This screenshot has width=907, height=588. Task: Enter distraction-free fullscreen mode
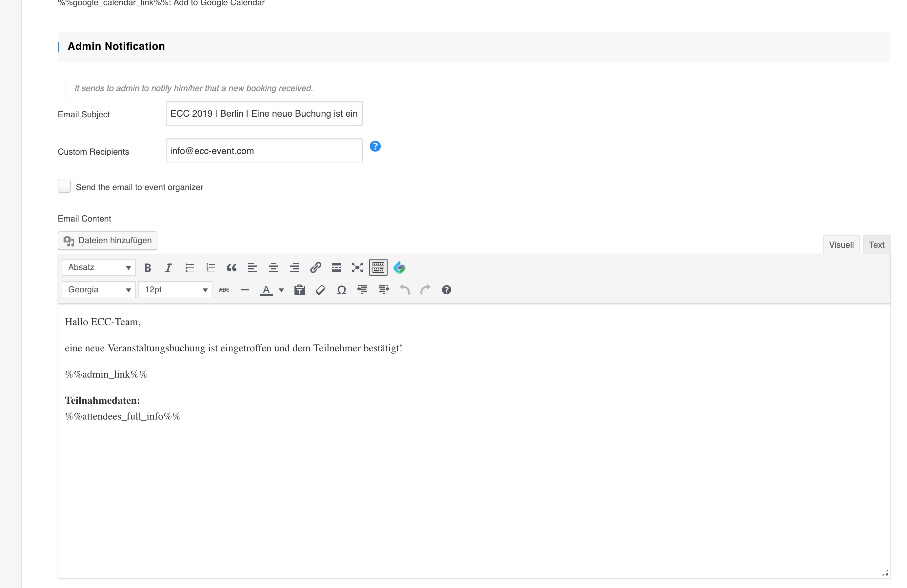pos(357,268)
